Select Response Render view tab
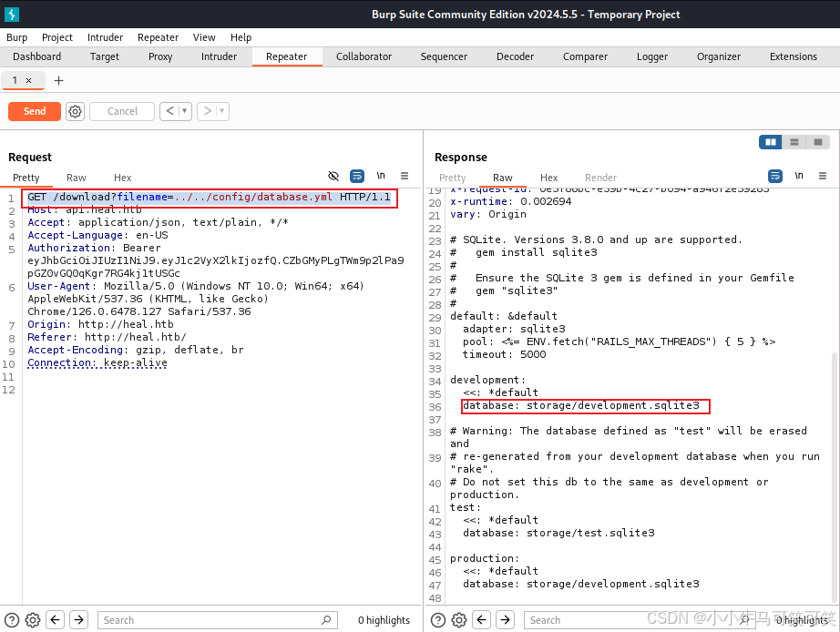Screen dimensions: 840x632 pyautogui.click(x=600, y=178)
